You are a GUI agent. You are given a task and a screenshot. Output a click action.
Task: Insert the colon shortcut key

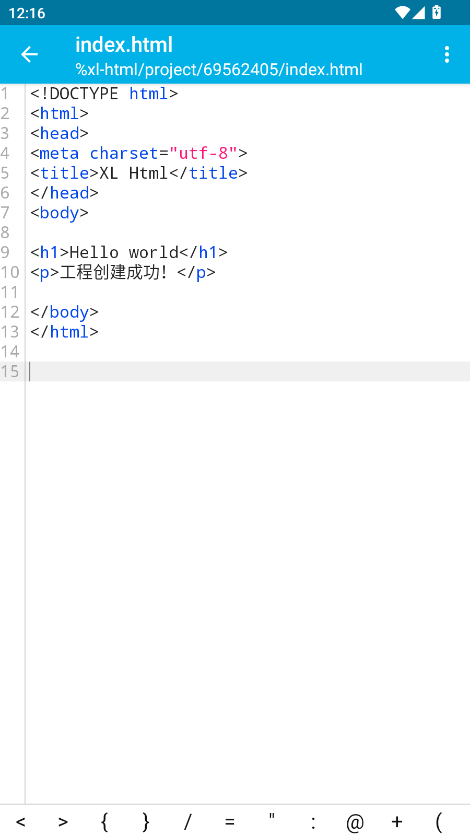313,822
